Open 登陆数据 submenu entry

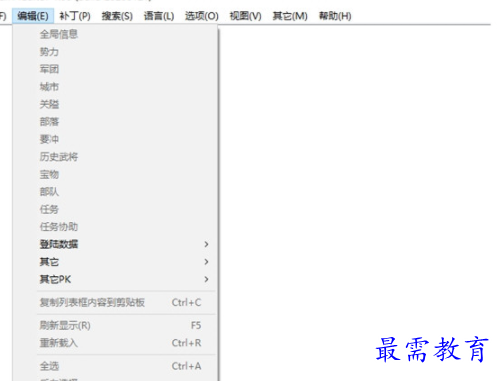coord(115,244)
